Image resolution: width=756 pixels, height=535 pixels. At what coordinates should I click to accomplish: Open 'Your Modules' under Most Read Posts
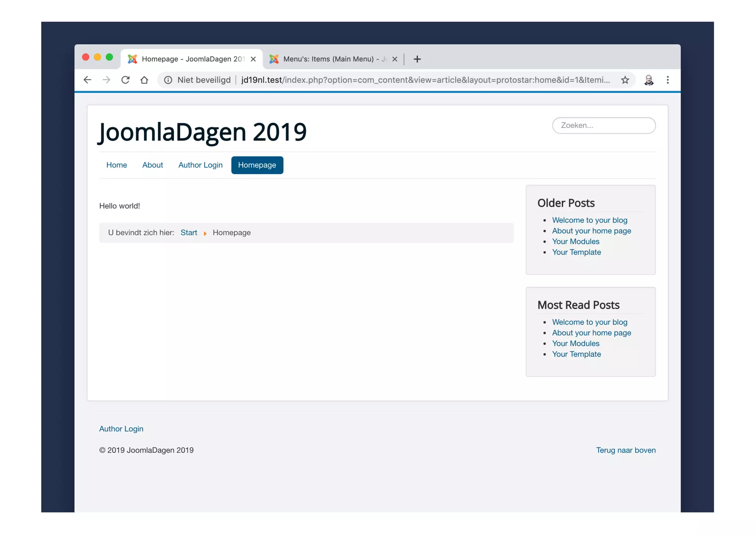coord(575,343)
